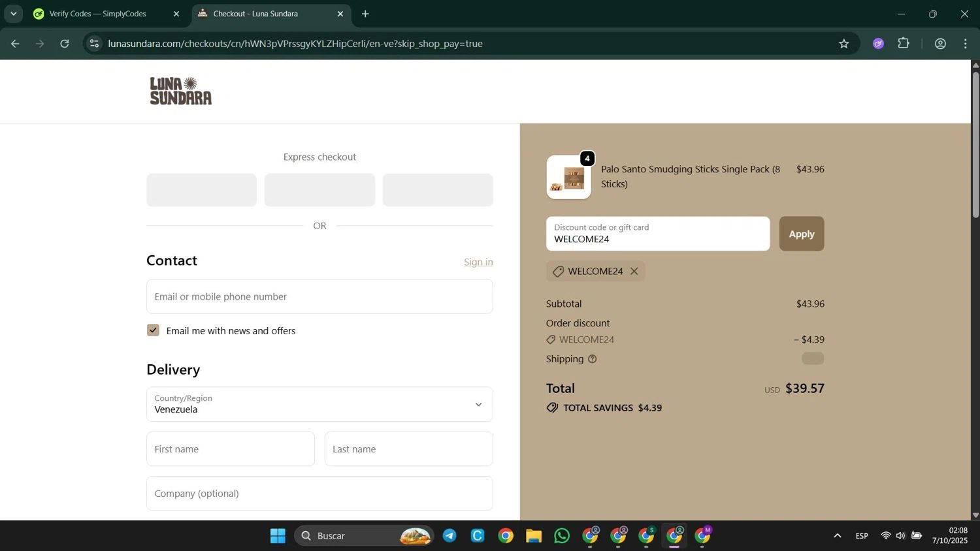Screen dimensions: 980x551
Task: Apply the discount code
Action: (x=802, y=234)
